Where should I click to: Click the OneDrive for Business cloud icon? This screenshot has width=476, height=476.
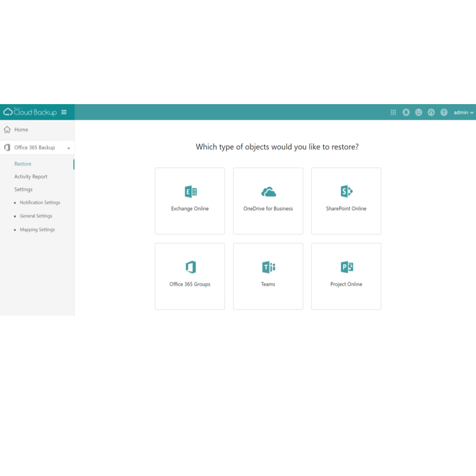(x=268, y=192)
